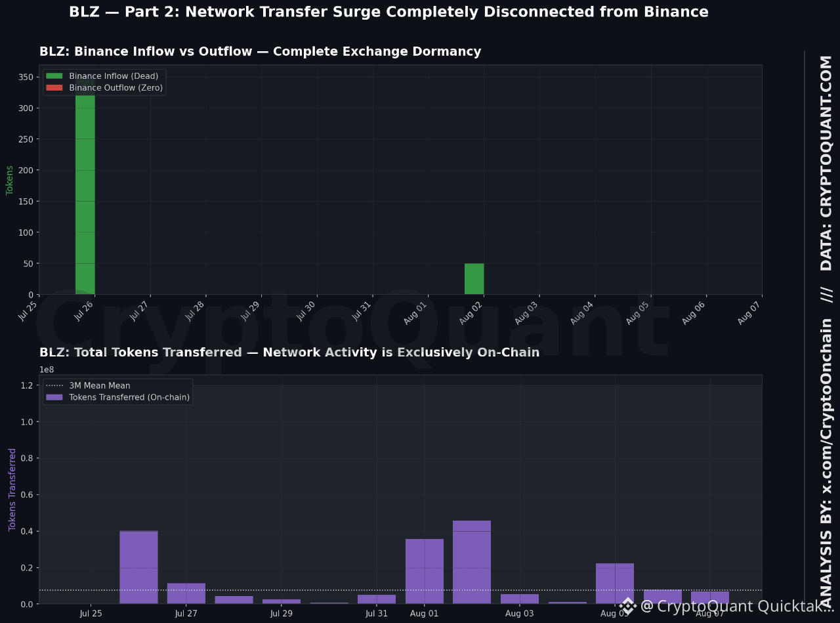Click the red Binance Outflow legend swatch
Image resolution: width=840 pixels, height=623 pixels.
[54, 88]
